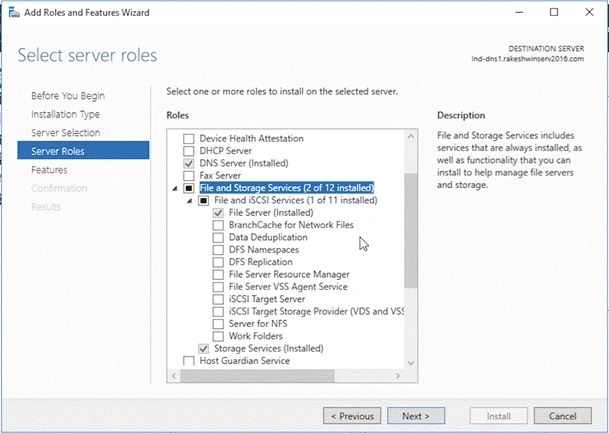Select the File and Storage Services row label
Image resolution: width=609 pixels, height=433 pixels.
[287, 188]
